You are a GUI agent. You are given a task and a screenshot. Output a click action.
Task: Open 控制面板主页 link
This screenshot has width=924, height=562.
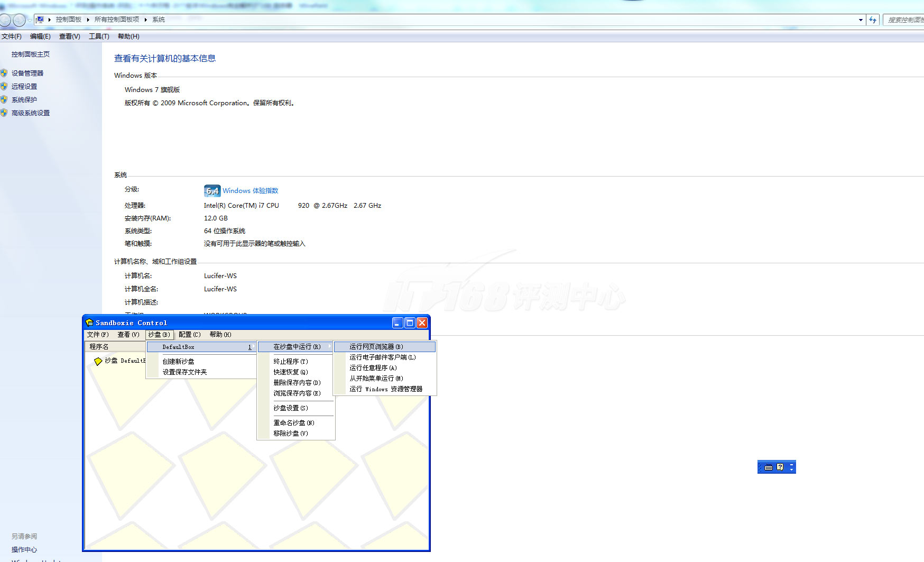(x=31, y=54)
